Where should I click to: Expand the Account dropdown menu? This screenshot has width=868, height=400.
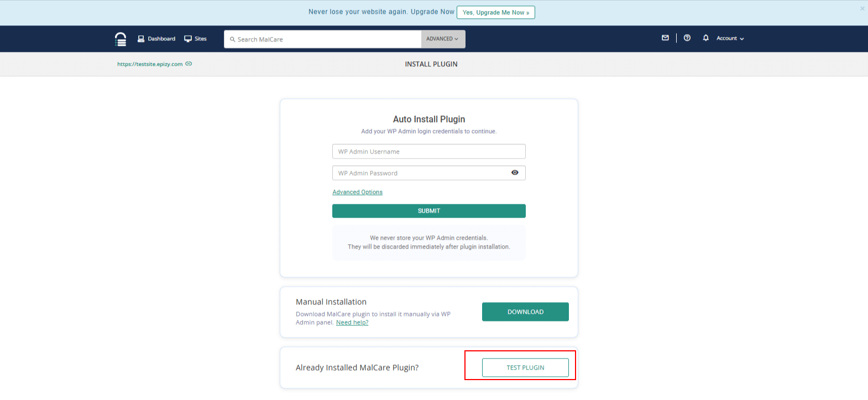(x=730, y=39)
